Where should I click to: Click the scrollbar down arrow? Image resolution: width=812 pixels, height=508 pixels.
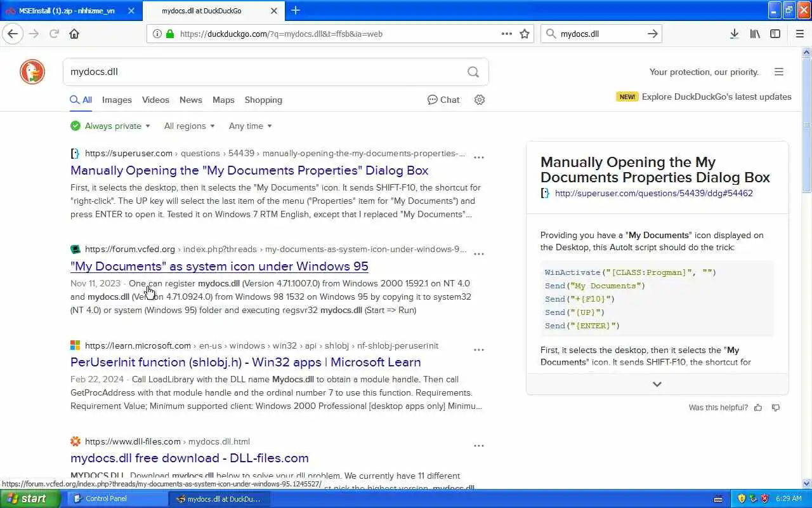[x=806, y=484]
